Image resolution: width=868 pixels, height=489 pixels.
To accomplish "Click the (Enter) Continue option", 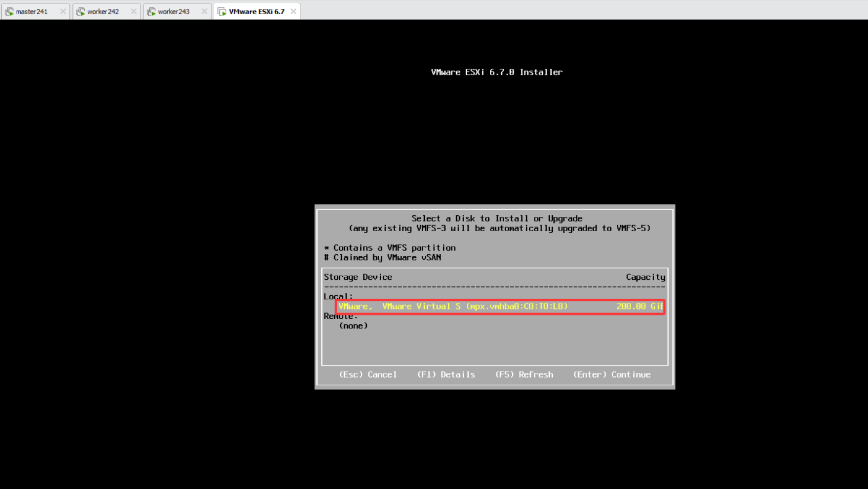I will click(x=612, y=375).
